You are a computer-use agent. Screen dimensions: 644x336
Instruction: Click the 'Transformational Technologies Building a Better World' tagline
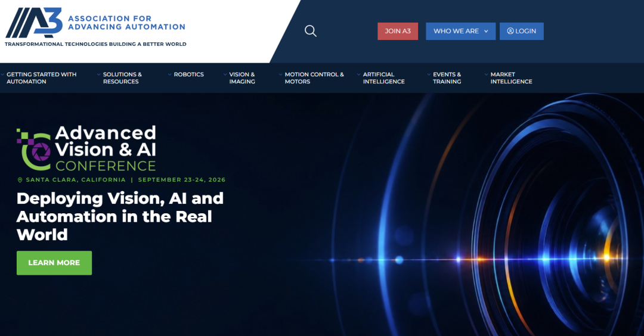point(95,44)
